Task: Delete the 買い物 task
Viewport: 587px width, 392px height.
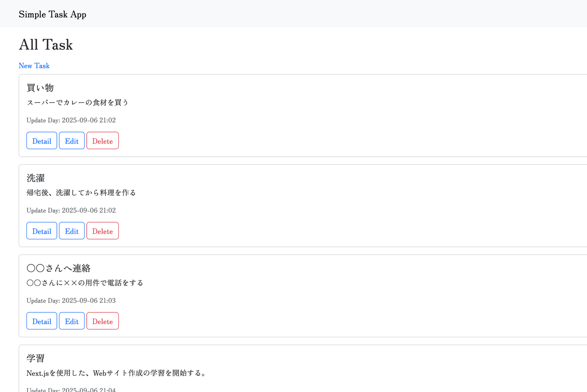Action: (x=102, y=141)
